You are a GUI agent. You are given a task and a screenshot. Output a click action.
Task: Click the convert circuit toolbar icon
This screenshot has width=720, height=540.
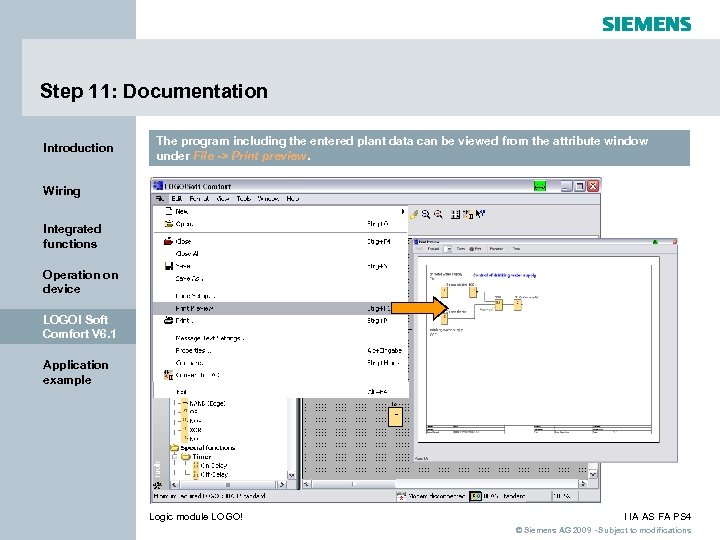(468, 214)
